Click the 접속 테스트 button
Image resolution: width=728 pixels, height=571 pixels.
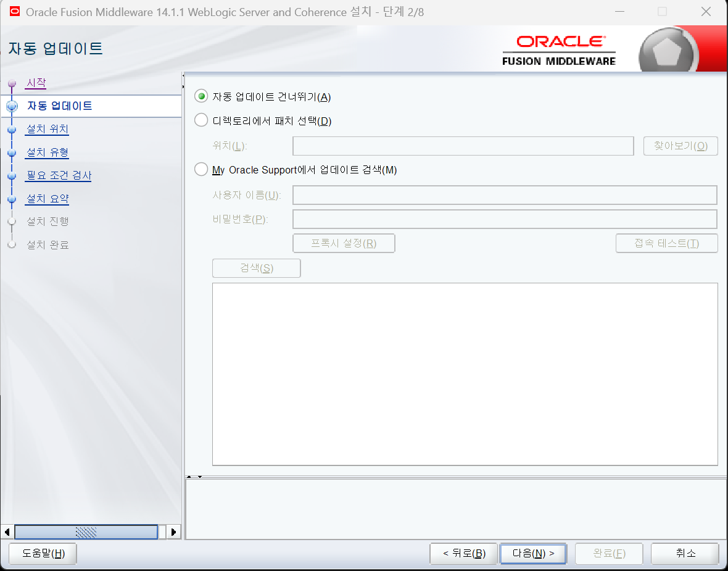click(667, 243)
